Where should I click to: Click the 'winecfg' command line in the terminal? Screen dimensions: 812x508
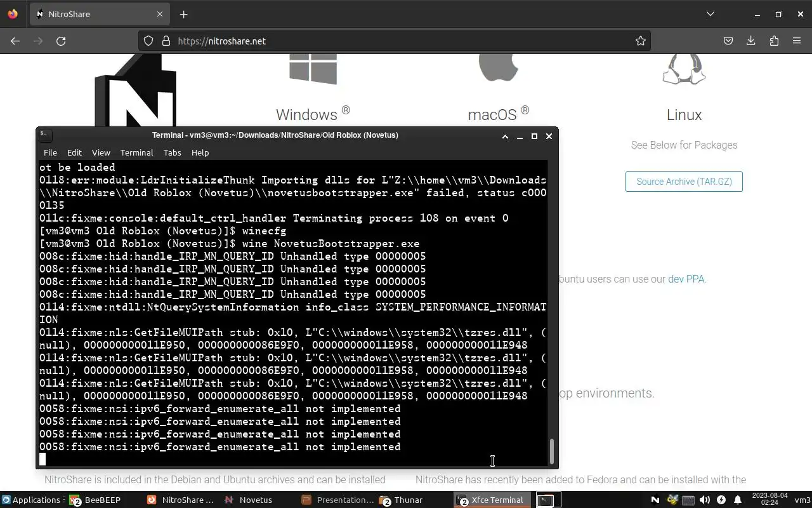point(162,231)
